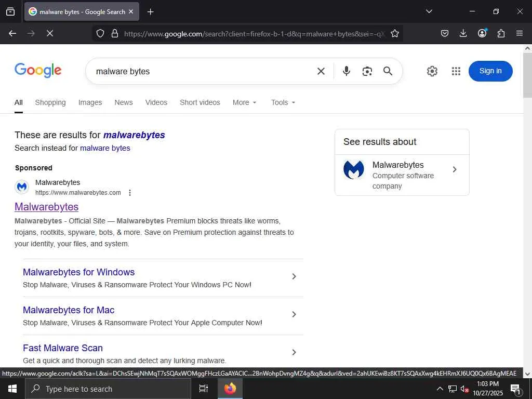Open ad options three-dot menu
Screen dimensions: 532x399
[129, 193]
